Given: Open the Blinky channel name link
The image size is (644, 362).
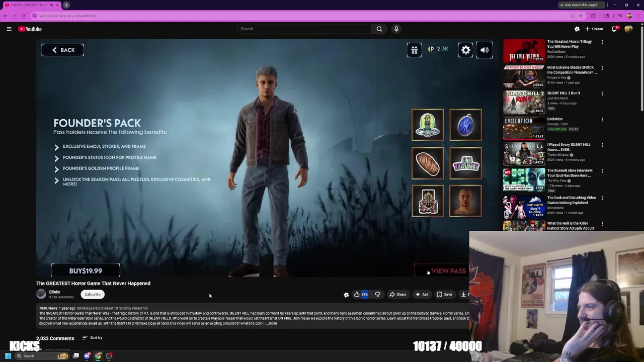Looking at the screenshot, I should click(x=55, y=292).
